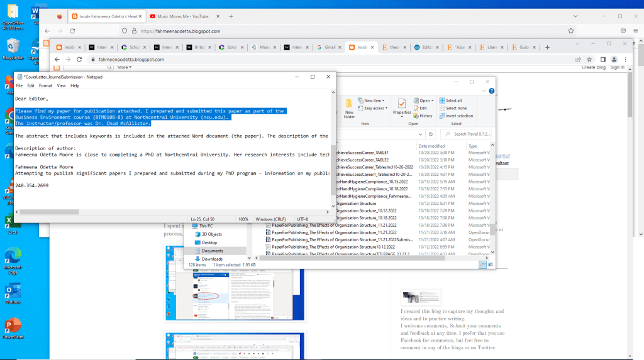Click the New folder icon in Explorer ribbon
The height and width of the screenshot is (360, 644).
pyautogui.click(x=349, y=107)
